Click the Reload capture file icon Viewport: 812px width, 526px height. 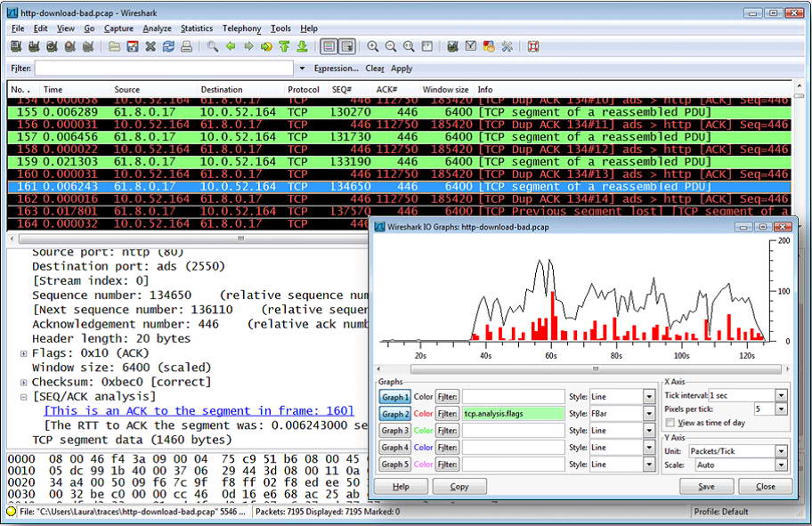click(168, 46)
